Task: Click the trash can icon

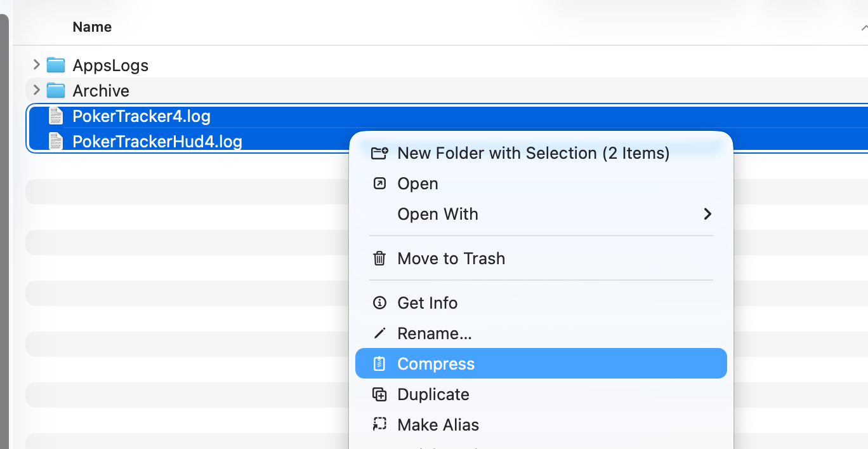Action: [379, 258]
